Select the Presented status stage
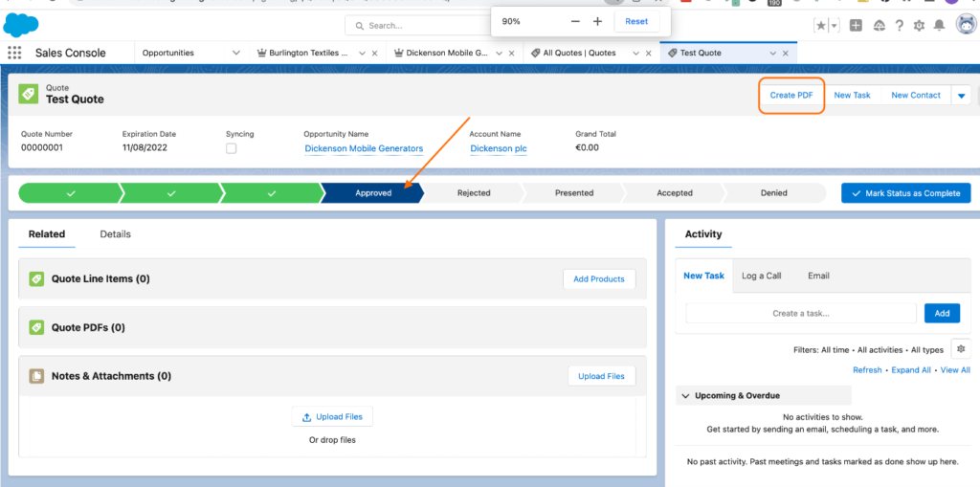Viewport: 980px width, 487px height. tap(574, 193)
